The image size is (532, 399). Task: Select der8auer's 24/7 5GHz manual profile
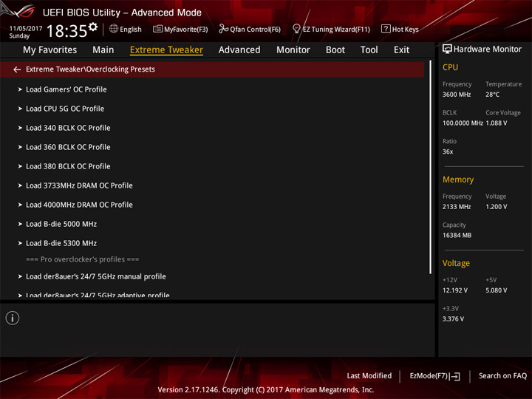click(95, 276)
